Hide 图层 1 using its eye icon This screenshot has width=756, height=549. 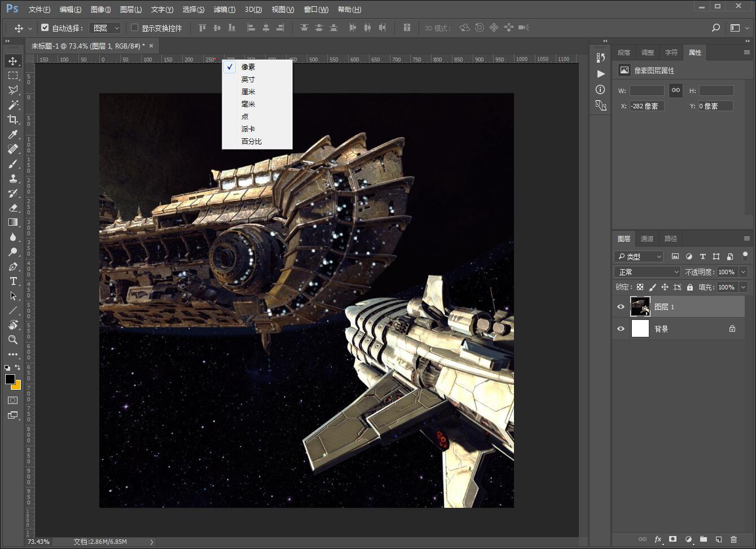(x=621, y=306)
